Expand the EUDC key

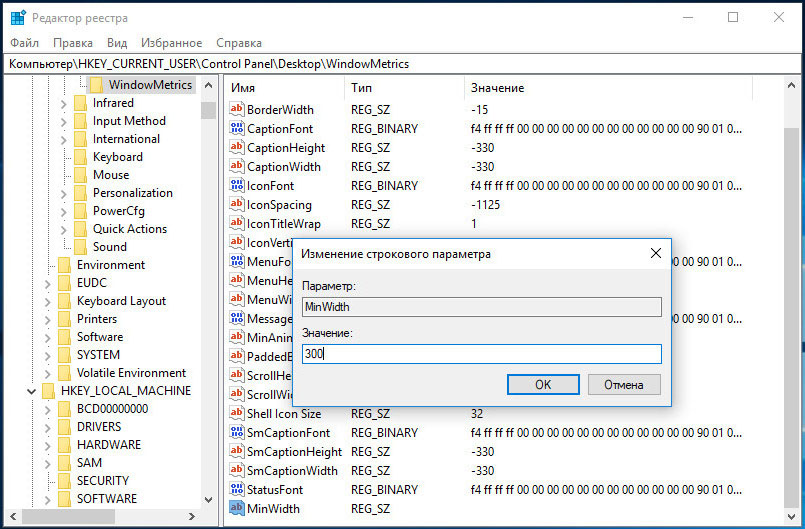pos(47,284)
